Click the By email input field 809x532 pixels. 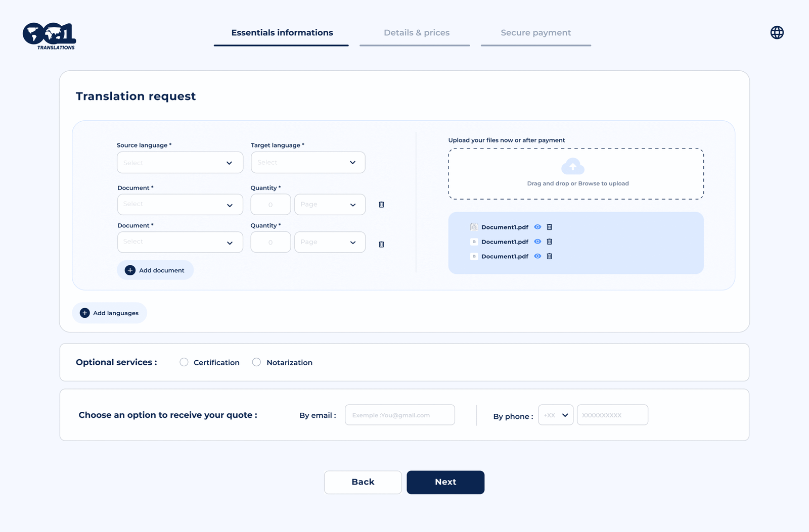coord(399,415)
